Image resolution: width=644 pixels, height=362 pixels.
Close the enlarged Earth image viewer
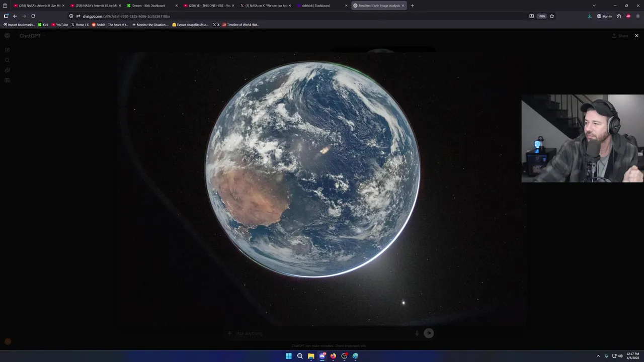[636, 36]
